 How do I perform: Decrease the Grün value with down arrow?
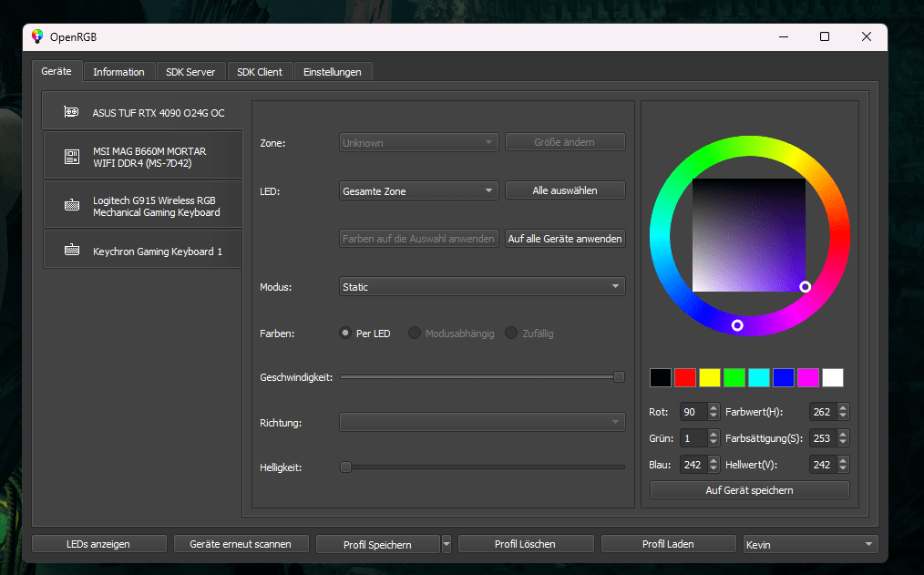pos(714,443)
